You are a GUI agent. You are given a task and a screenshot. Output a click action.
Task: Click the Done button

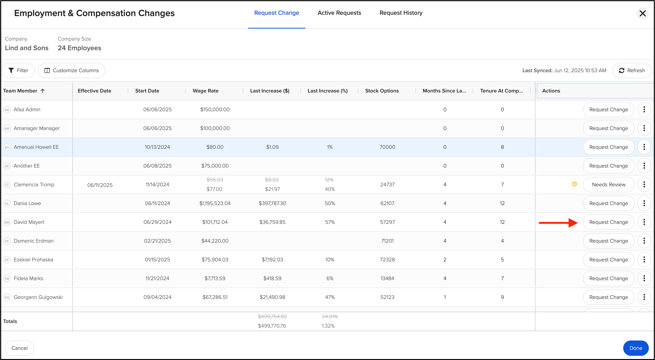(636, 348)
